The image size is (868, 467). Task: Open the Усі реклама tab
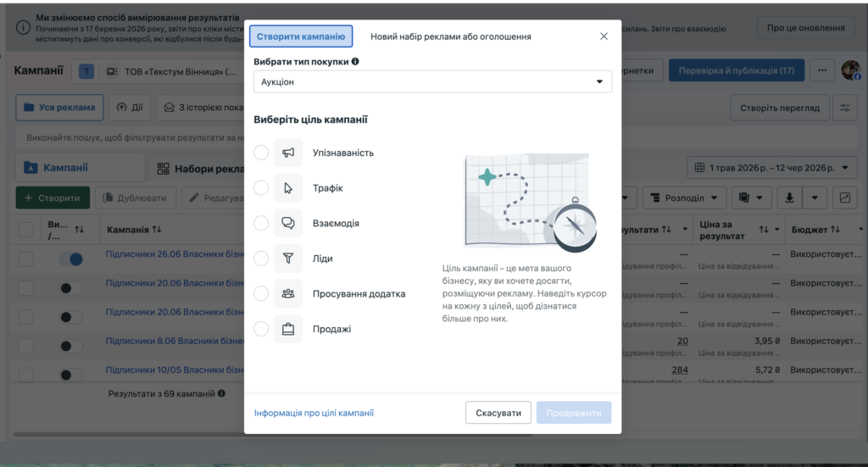pyautogui.click(x=59, y=108)
